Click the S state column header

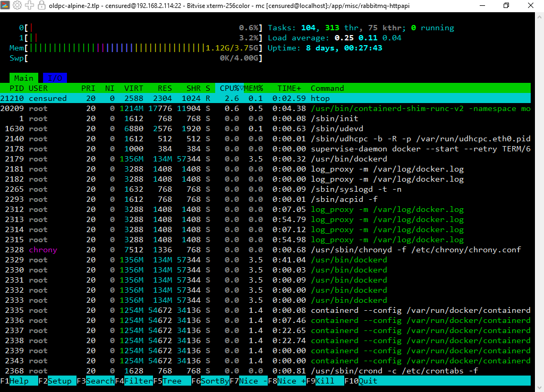pos(208,88)
